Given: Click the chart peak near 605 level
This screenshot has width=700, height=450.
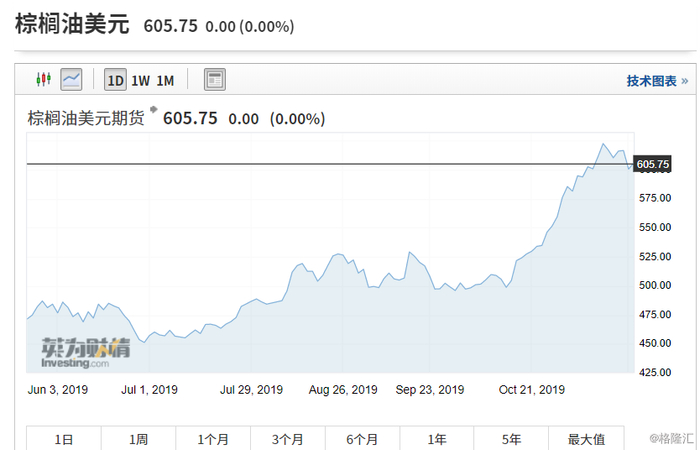Looking at the screenshot, I should [x=603, y=145].
